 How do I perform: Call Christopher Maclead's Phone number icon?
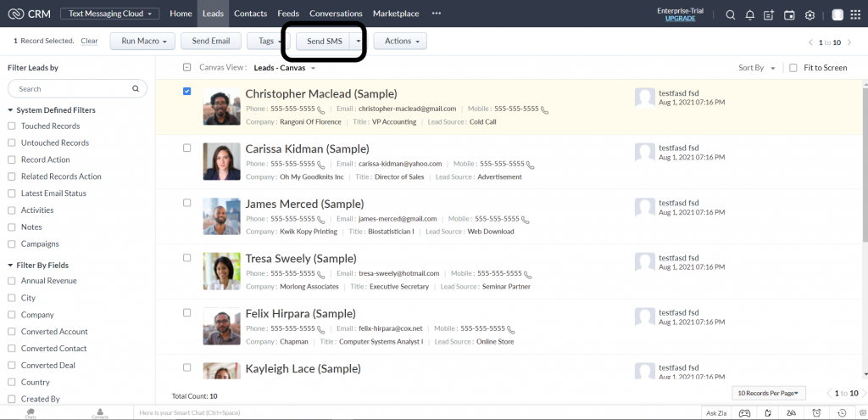[321, 109]
